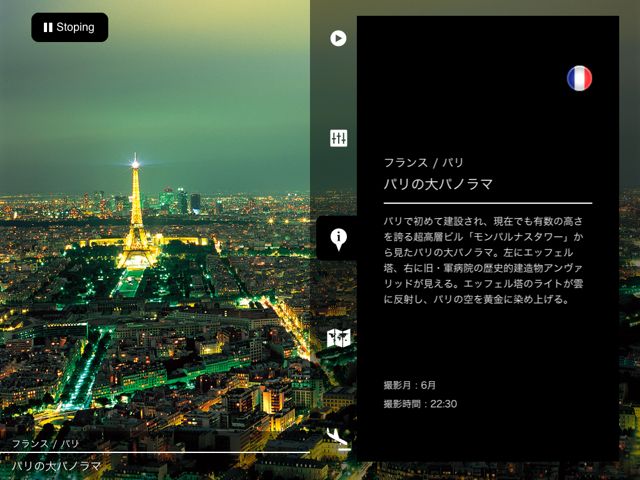640x480 pixels.
Task: Select the info pin tab
Action: tap(338, 239)
